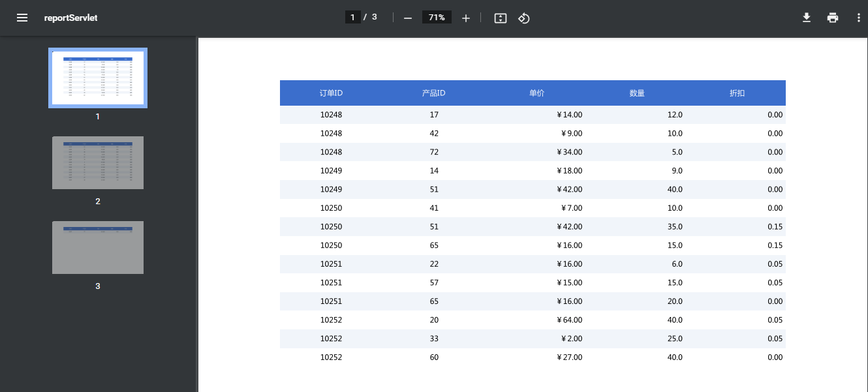The height and width of the screenshot is (392, 868).
Task: Click the zoom in plus icon
Action: pyautogui.click(x=466, y=18)
